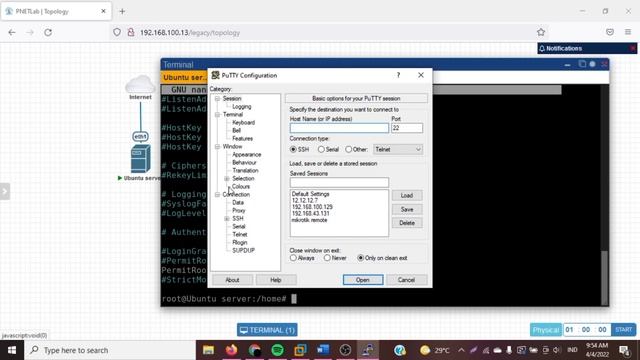
Task: Click the Internet cloud node in topology
Action: (x=140, y=84)
